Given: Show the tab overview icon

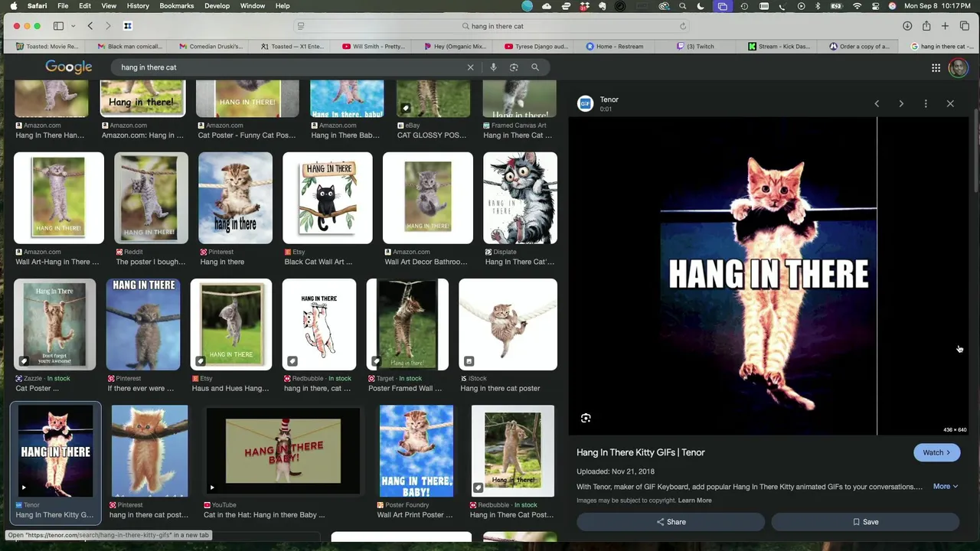Looking at the screenshot, I should pos(965,26).
